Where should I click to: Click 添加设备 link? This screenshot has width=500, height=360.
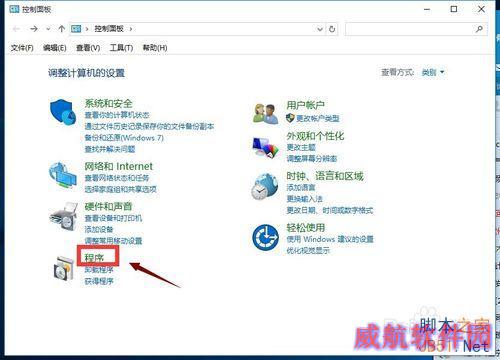pos(99,229)
